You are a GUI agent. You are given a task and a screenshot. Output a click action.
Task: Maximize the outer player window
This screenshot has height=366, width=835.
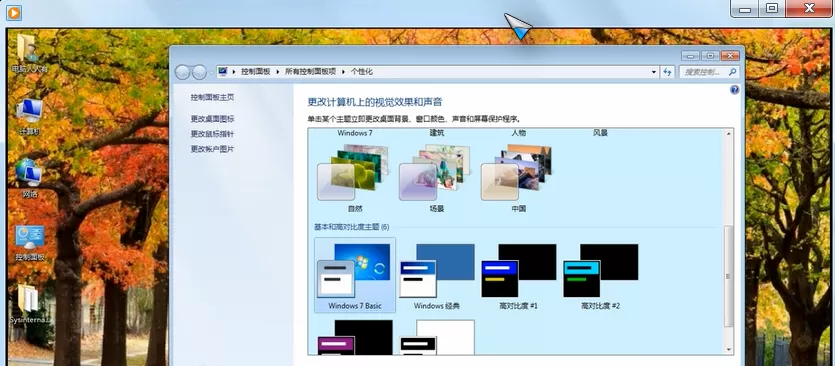point(772,8)
